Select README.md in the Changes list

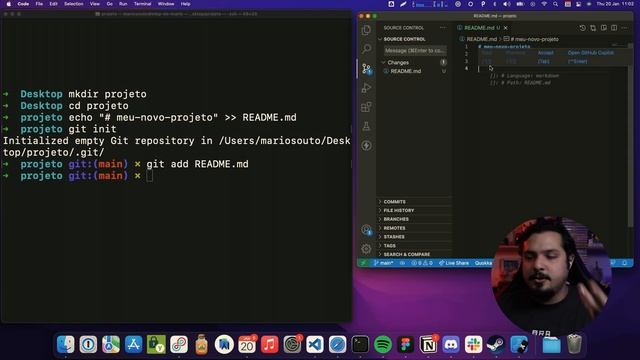point(414,71)
